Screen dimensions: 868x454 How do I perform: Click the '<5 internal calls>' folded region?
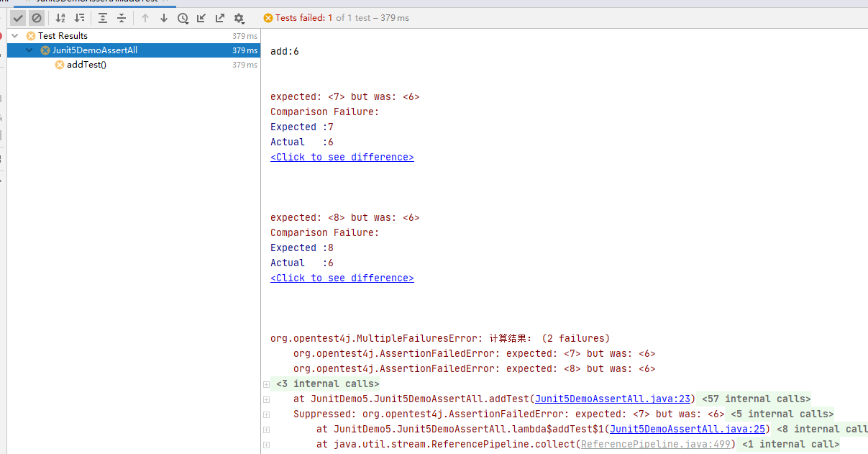pyautogui.click(x=782, y=414)
